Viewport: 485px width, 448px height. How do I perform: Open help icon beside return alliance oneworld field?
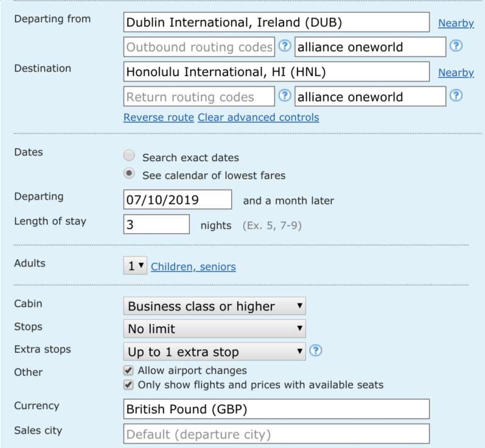(x=456, y=95)
